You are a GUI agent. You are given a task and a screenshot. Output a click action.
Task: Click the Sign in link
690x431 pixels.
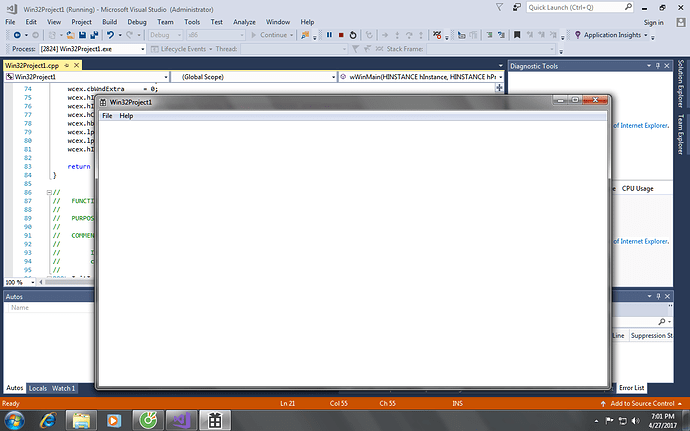pos(653,21)
